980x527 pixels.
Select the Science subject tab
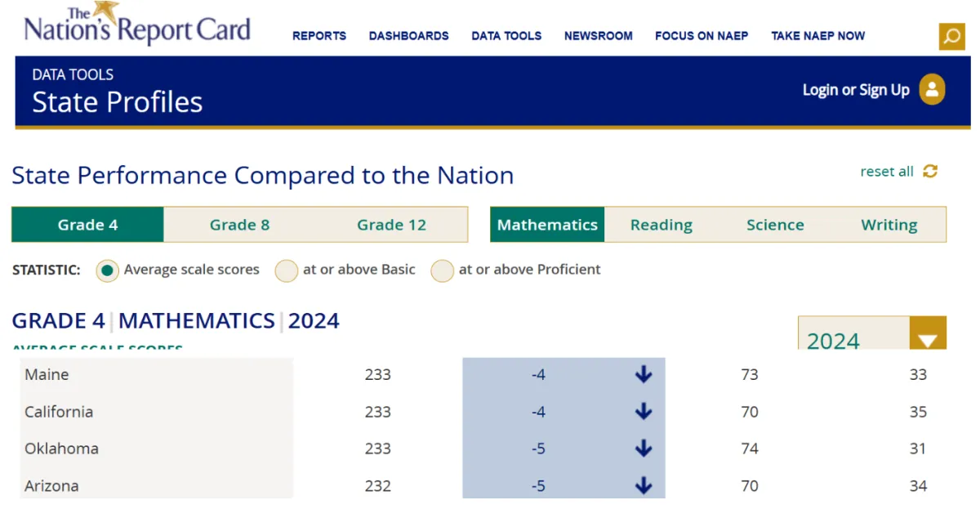tap(775, 225)
